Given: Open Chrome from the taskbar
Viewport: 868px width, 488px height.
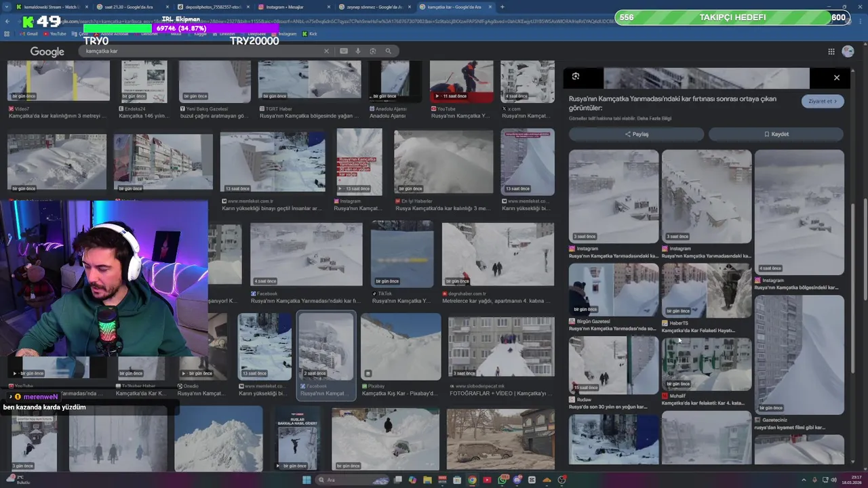Looking at the screenshot, I should tap(472, 480).
